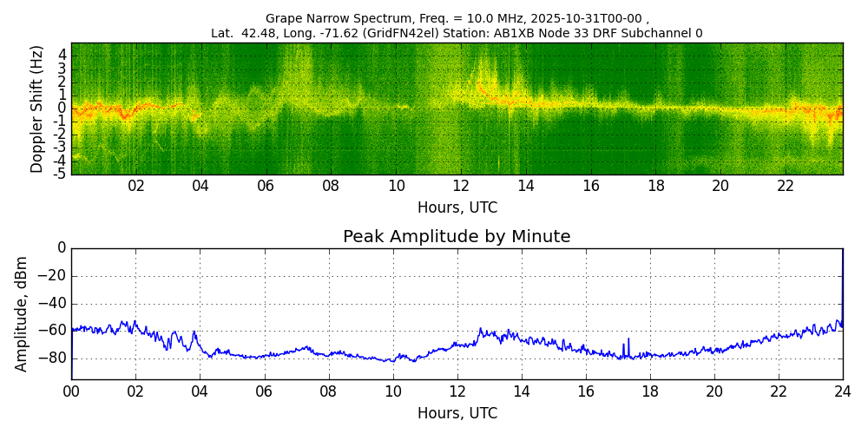Select the "Doppler Shift (Hz)" axis label

36,108
